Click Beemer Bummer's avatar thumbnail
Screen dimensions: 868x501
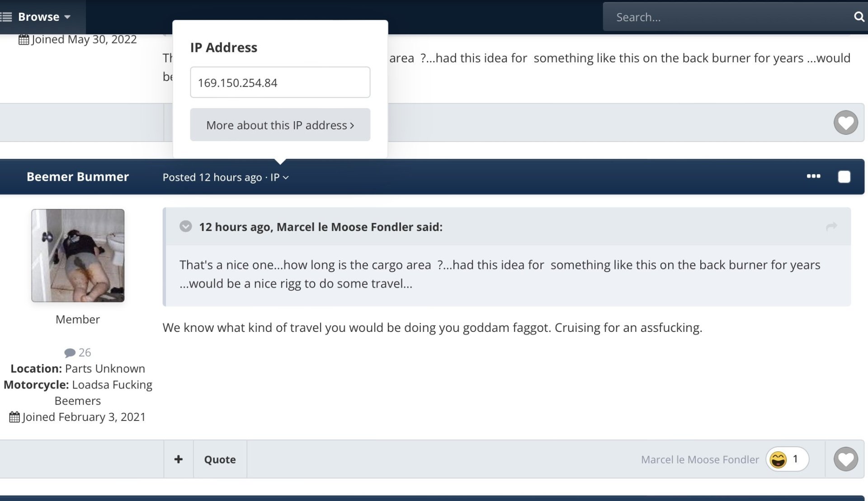(78, 255)
